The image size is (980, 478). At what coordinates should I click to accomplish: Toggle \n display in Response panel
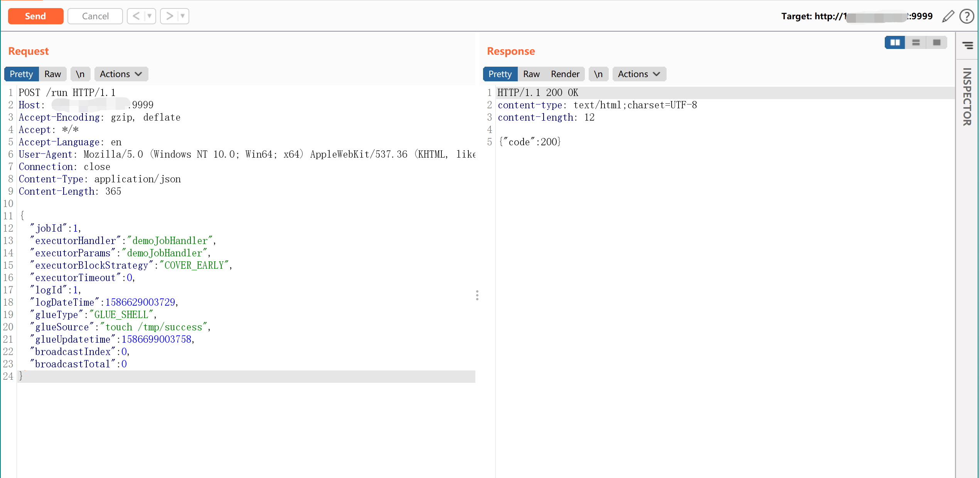[598, 74]
